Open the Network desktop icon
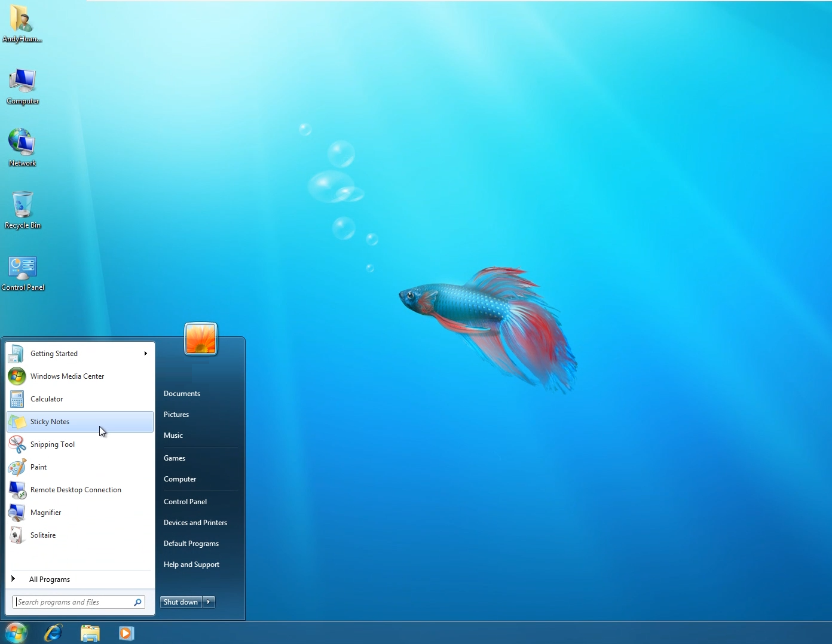The height and width of the screenshot is (644, 832). 22,148
